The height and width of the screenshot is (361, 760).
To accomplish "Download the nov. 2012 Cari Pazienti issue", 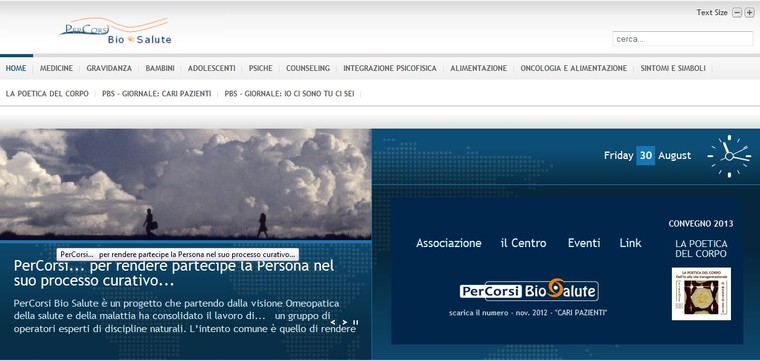I will pos(528,313).
